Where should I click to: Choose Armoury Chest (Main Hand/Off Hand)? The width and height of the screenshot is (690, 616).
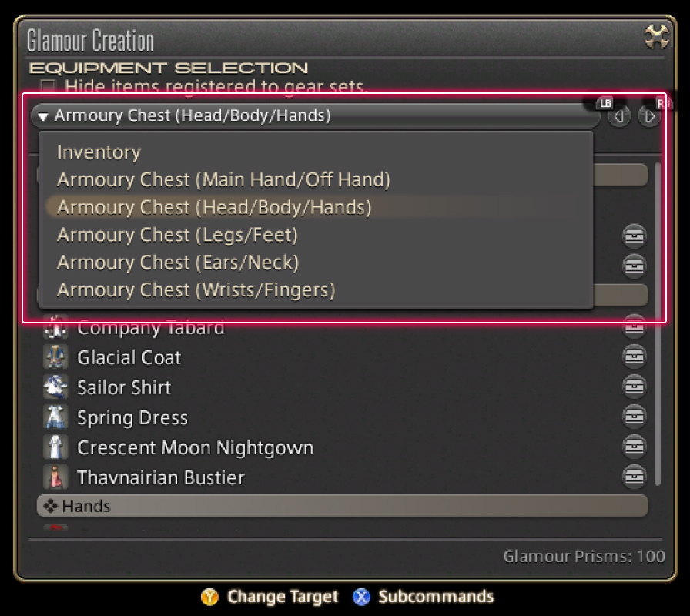coord(223,180)
